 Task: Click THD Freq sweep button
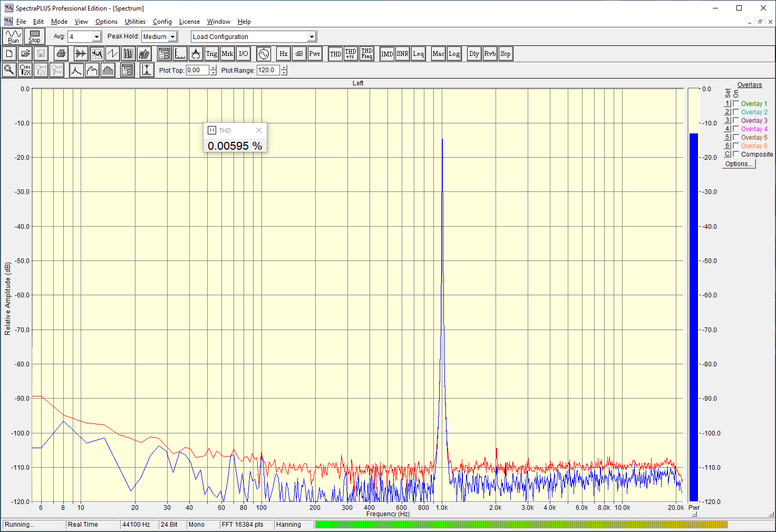click(x=367, y=54)
